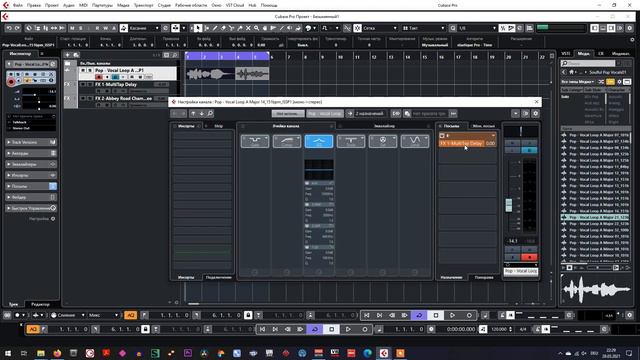Screen dimensions: 640x360
Task: Expand Track Versions section in Inspector
Action: (31, 142)
